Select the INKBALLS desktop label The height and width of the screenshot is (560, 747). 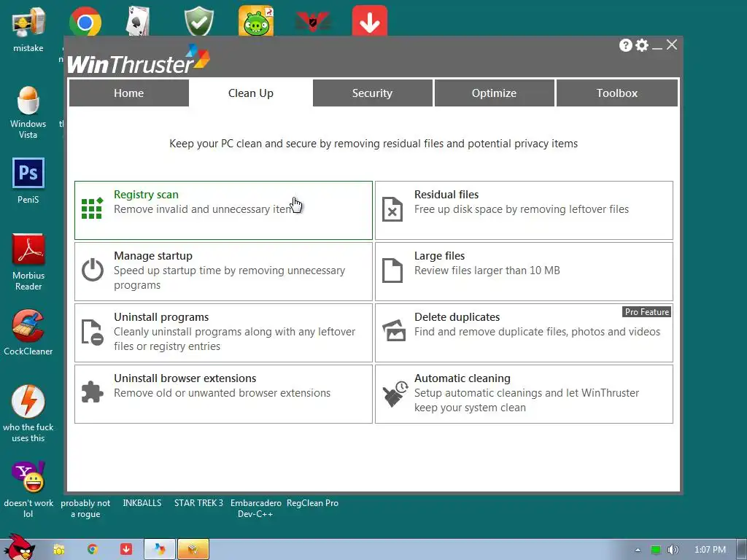pyautogui.click(x=142, y=503)
